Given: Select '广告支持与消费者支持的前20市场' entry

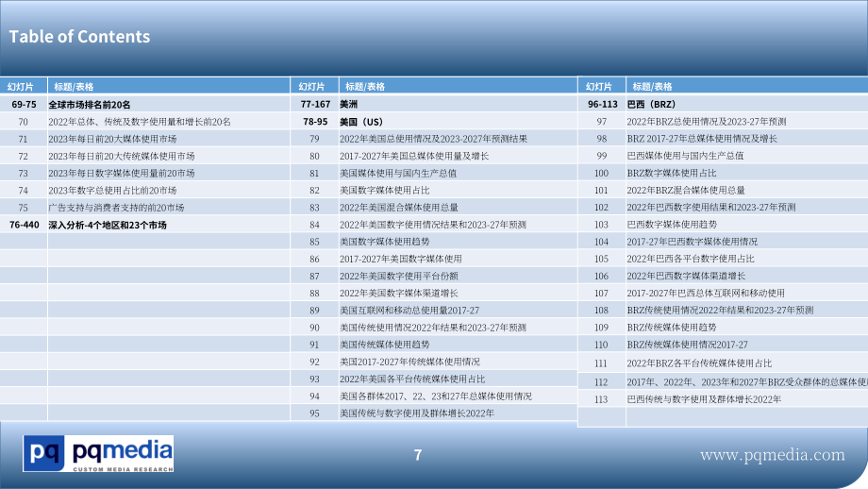Looking at the screenshot, I should (x=116, y=208).
